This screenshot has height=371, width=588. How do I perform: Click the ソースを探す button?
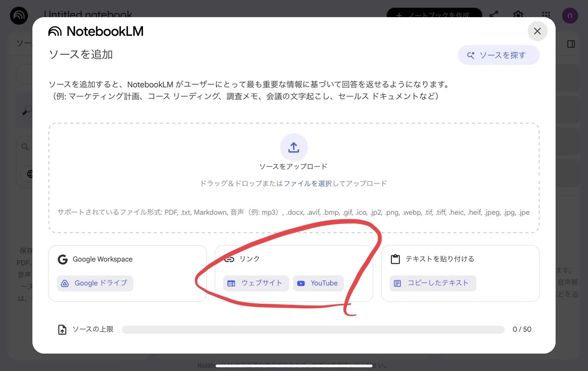(498, 55)
